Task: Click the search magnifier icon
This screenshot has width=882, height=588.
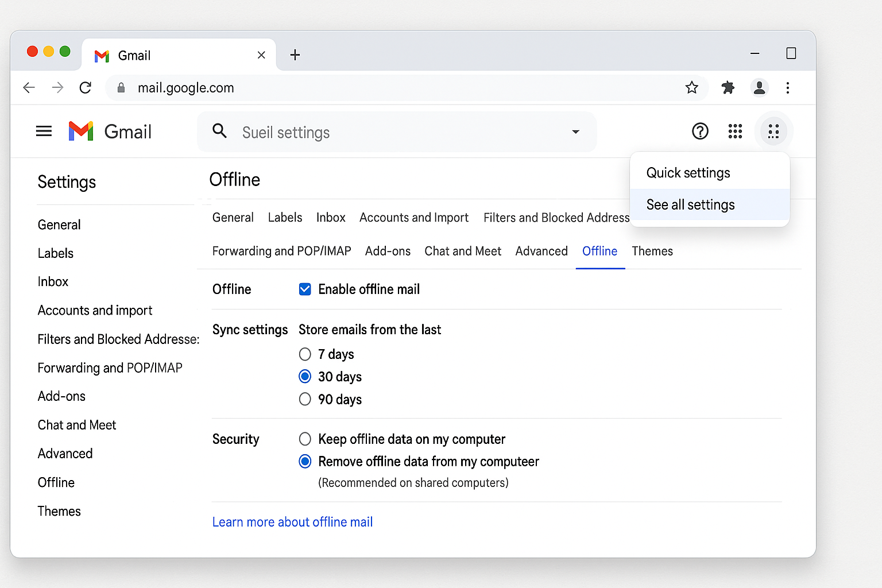Action: pos(219,131)
